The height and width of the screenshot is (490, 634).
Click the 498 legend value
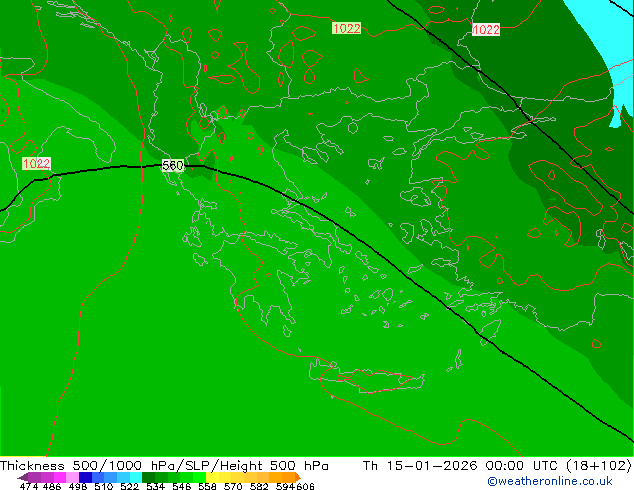pos(78,486)
